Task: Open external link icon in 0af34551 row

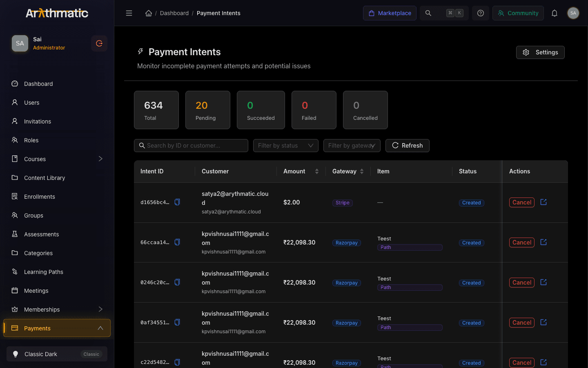Action: (543, 322)
